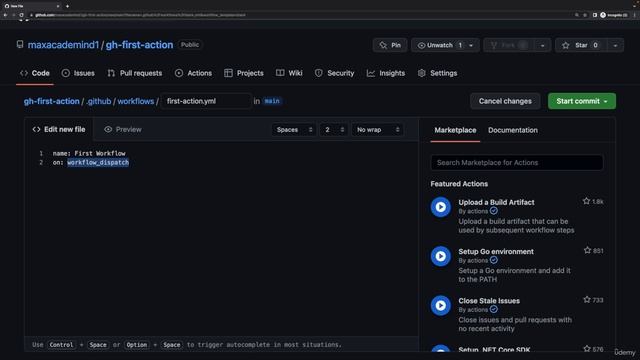Screen dimensions: 640x360
Task: Select the Edit new file tab
Action: 59,129
